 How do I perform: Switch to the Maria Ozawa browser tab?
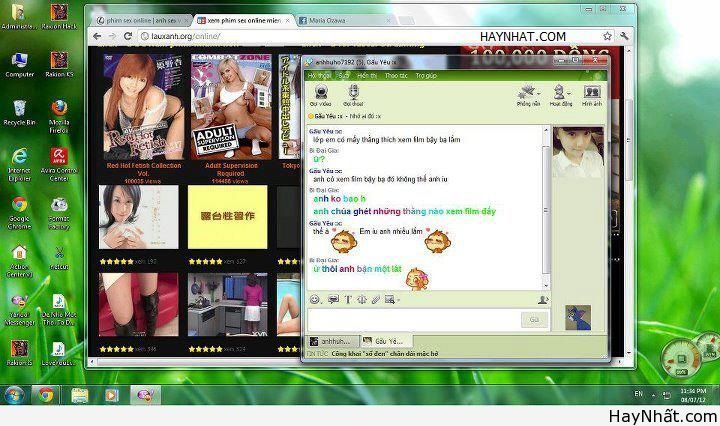click(342, 20)
